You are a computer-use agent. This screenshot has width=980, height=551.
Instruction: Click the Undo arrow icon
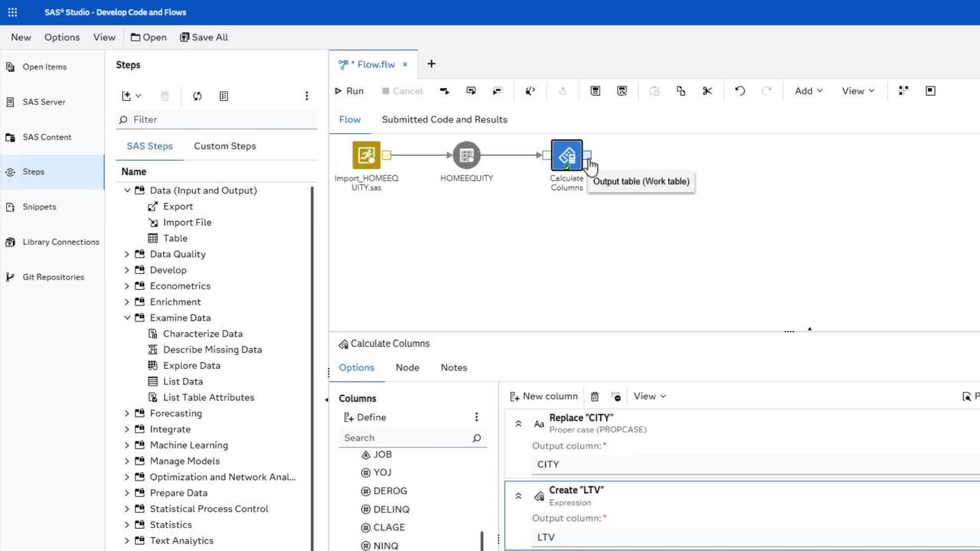[740, 91]
